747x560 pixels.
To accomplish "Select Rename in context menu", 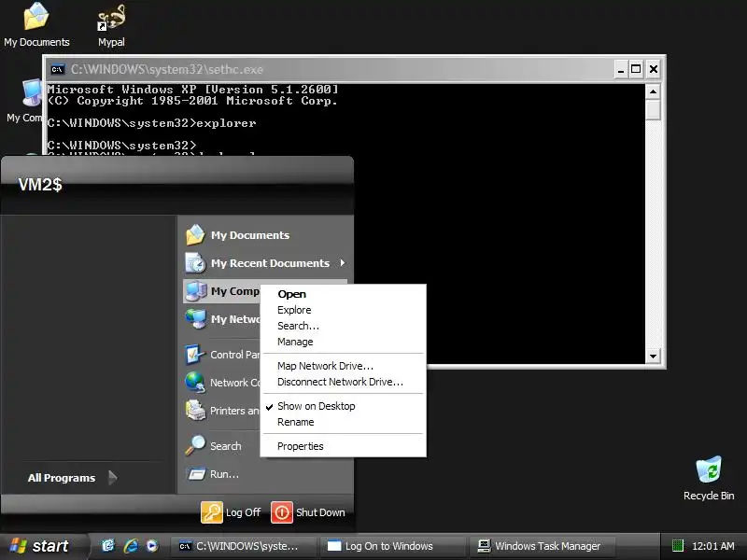I will click(343, 422).
